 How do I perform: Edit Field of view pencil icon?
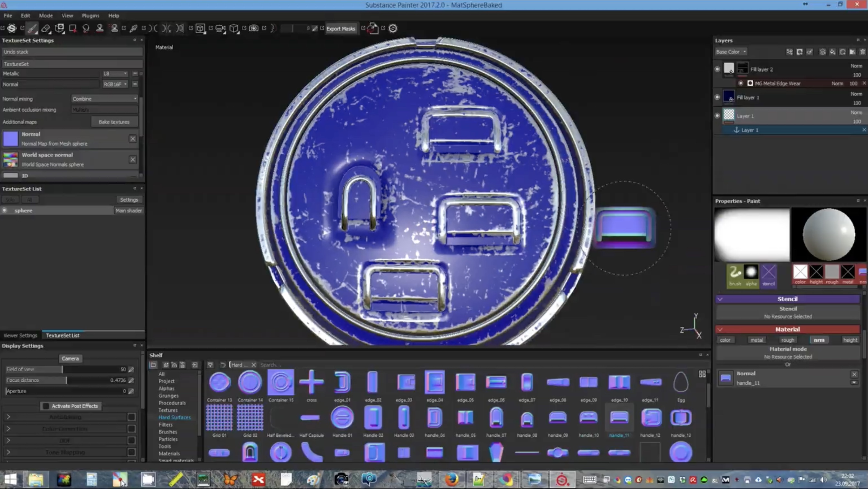point(131,369)
